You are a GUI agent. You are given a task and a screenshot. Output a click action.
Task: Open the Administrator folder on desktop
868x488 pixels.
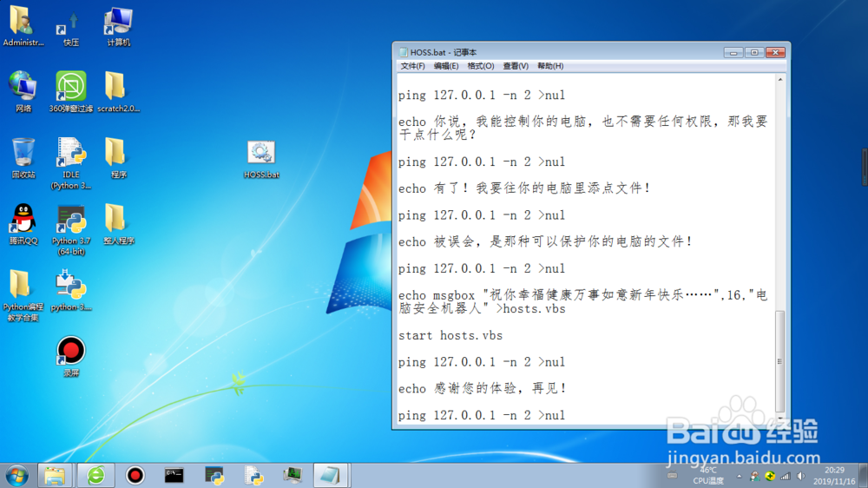(23, 26)
